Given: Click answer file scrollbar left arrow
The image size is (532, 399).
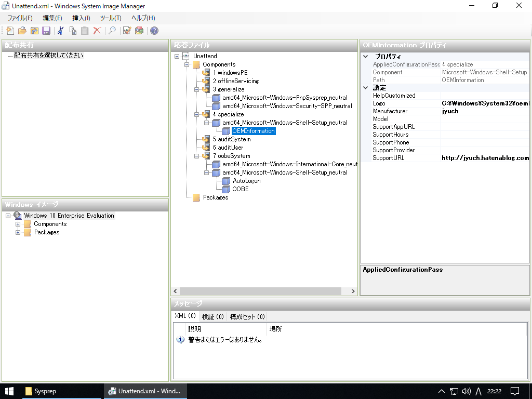Looking at the screenshot, I should coord(175,291).
